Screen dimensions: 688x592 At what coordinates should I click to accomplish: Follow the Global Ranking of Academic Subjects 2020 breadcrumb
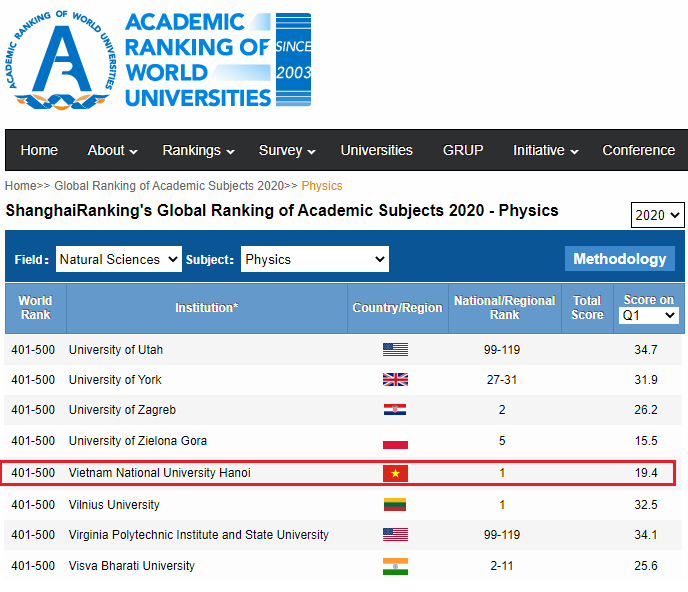pyautogui.click(x=169, y=186)
